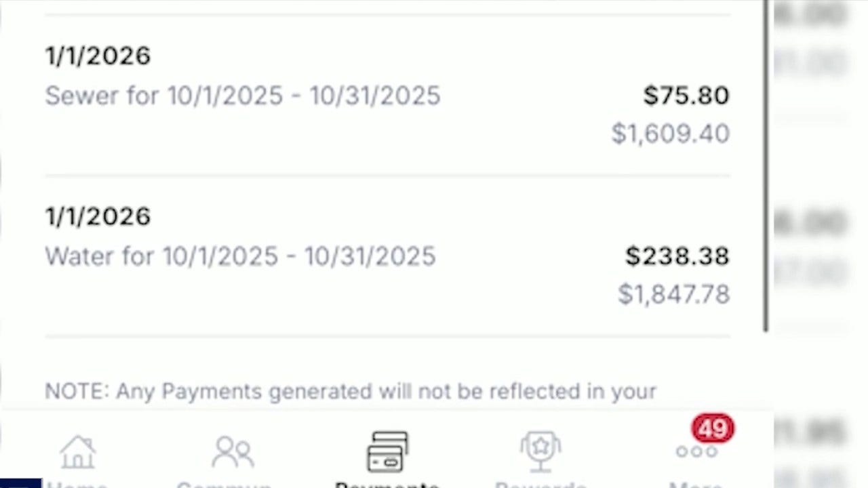
Task: Open the Sewer for 10/1/2025 charge entry
Action: coord(243,96)
